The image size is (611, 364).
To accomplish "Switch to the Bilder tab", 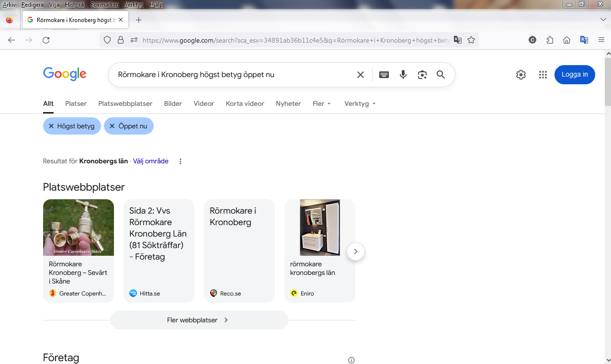I will pyautogui.click(x=173, y=103).
